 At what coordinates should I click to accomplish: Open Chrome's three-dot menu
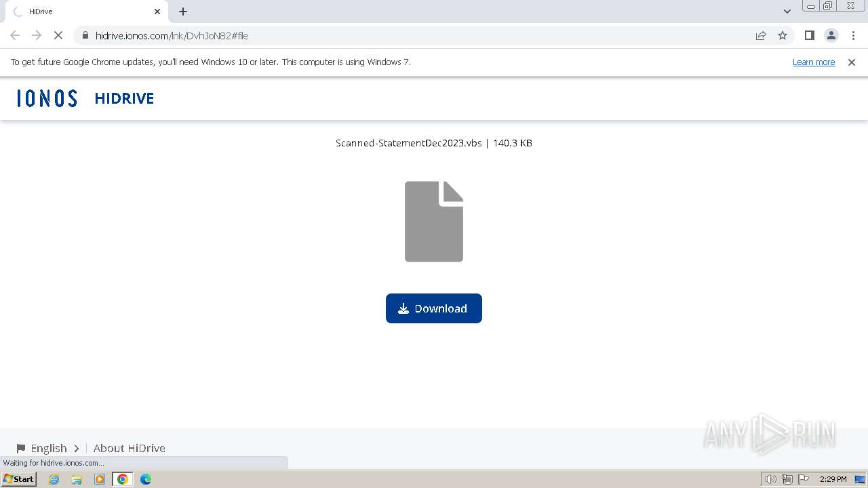pos(853,35)
